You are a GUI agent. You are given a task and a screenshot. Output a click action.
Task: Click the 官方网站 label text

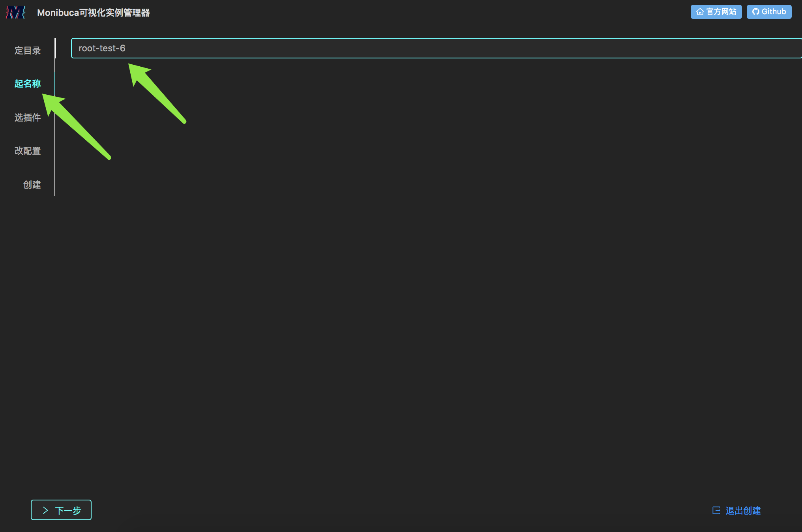tap(721, 12)
